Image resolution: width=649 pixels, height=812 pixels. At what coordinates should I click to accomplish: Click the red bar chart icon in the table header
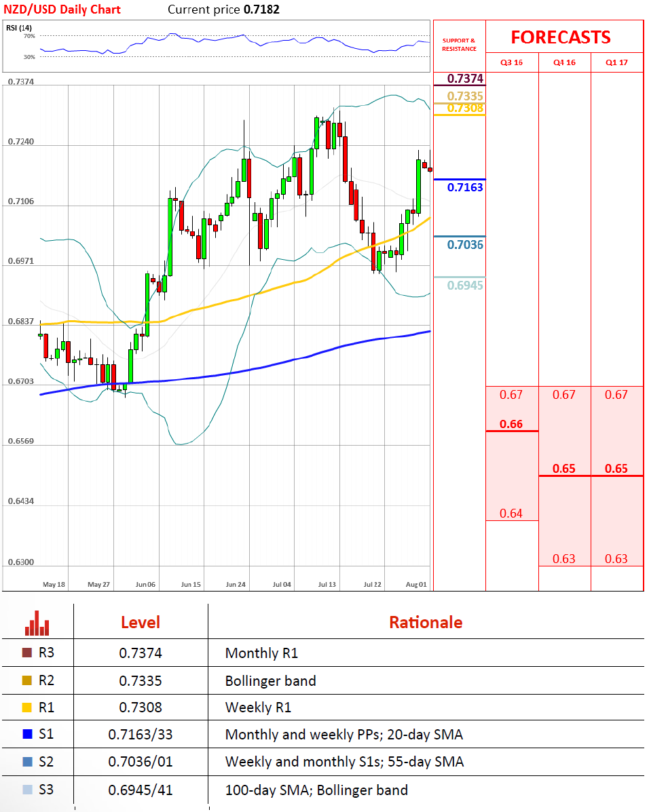coord(37,623)
